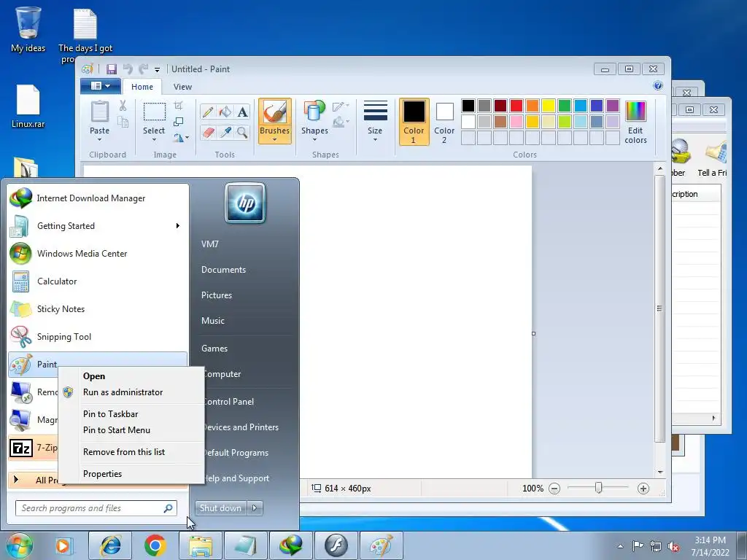747x560 pixels.
Task: Click the zoom in plus button
Action: click(643, 488)
